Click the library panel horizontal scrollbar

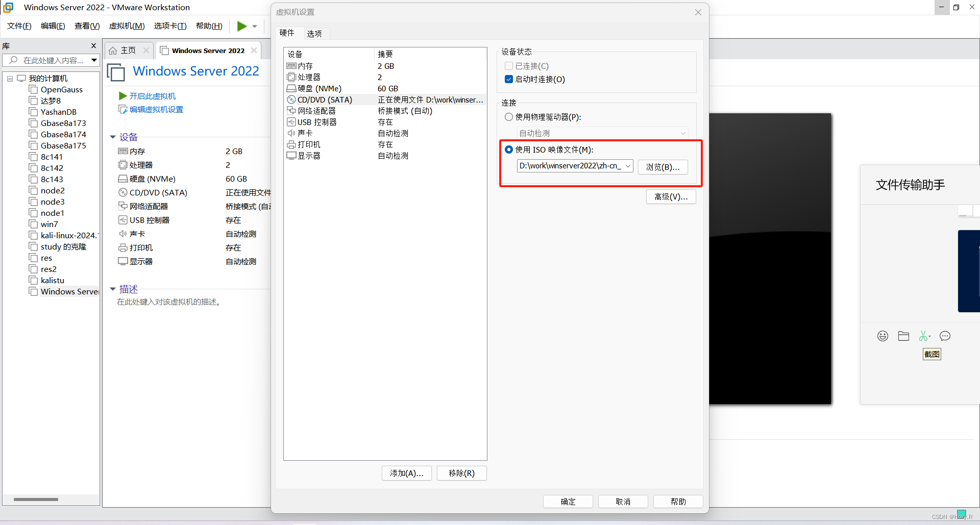(x=36, y=499)
